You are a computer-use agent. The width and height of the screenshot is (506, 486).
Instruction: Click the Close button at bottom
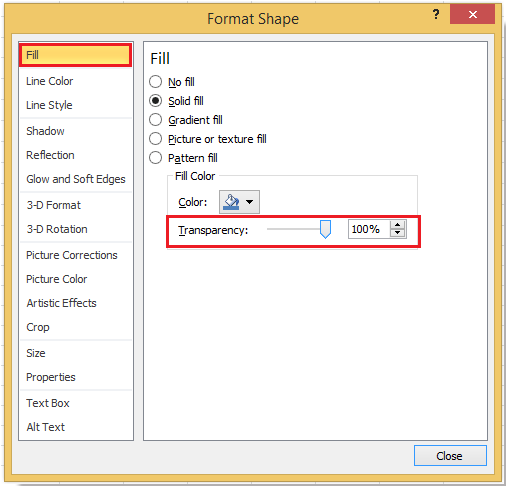450,456
